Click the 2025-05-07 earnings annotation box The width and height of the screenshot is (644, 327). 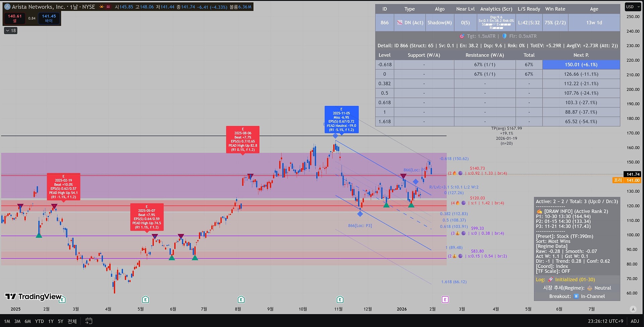[x=147, y=217]
